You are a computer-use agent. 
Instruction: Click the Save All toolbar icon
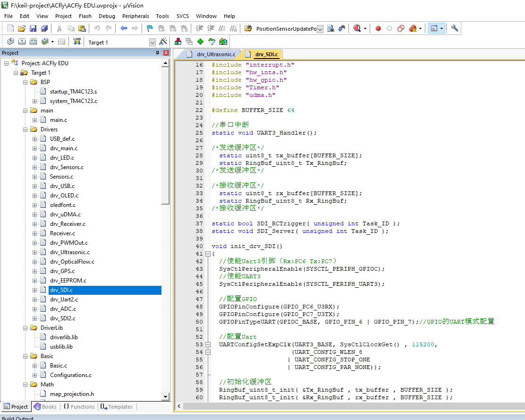click(44, 28)
